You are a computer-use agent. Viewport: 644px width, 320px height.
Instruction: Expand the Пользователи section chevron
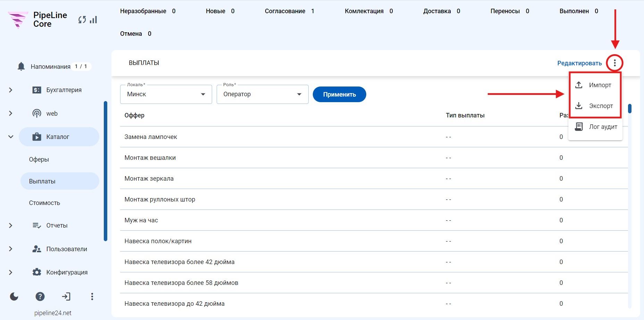click(x=11, y=249)
